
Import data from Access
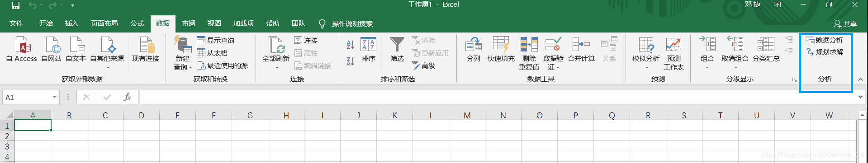tap(21, 50)
